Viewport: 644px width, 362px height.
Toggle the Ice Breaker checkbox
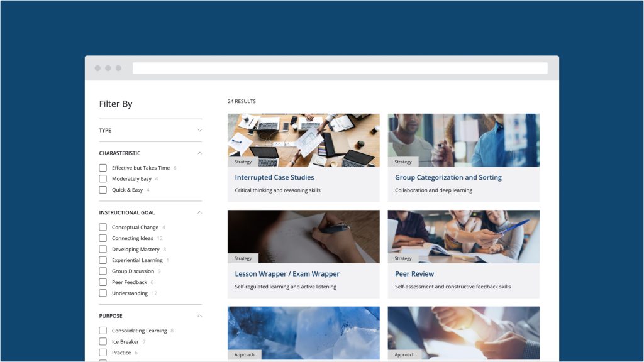(103, 342)
